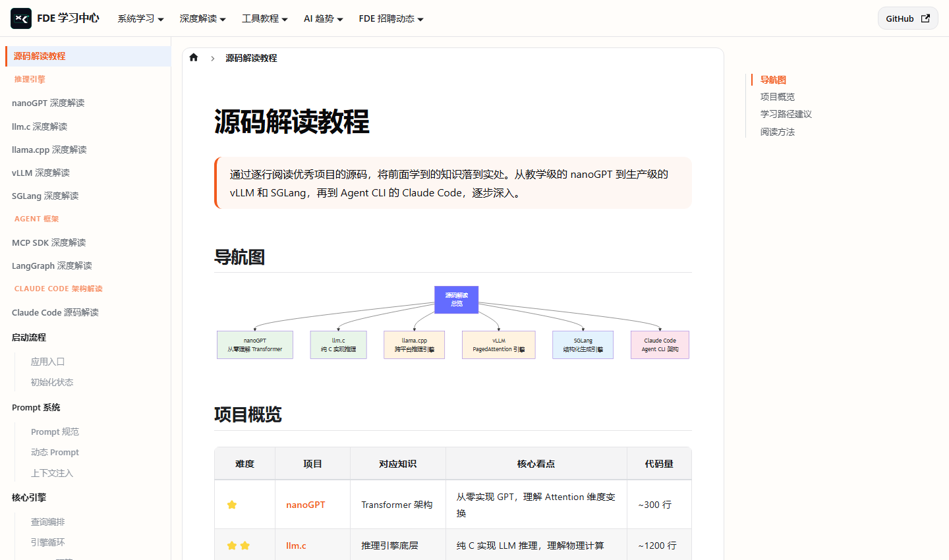Open the GitHub external link button
The image size is (949, 560).
coord(907,18)
